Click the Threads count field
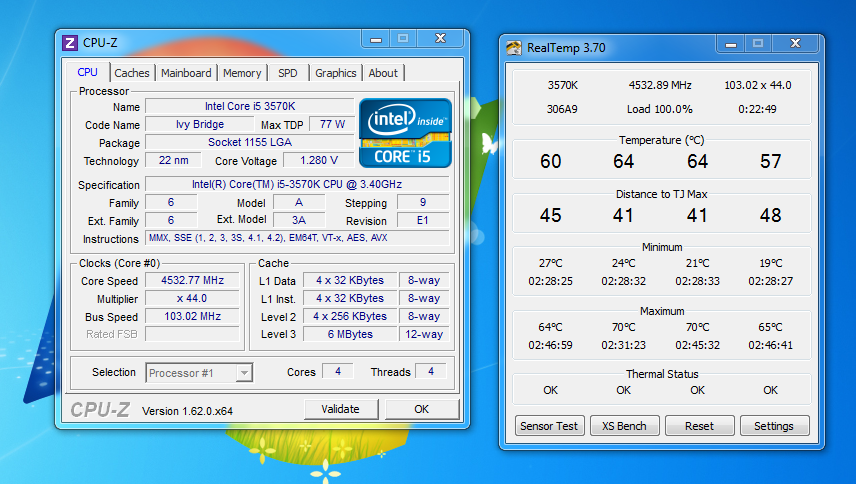Screen dimensions: 856x484 pos(431,372)
